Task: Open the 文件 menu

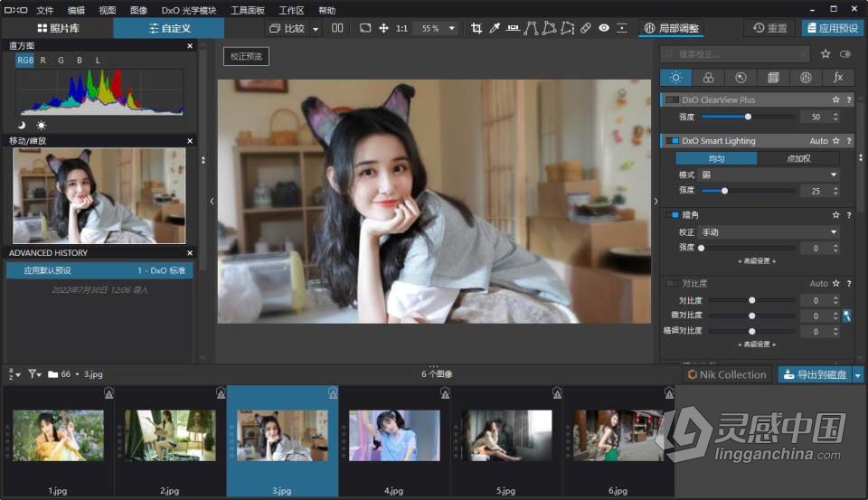Action: point(45,10)
